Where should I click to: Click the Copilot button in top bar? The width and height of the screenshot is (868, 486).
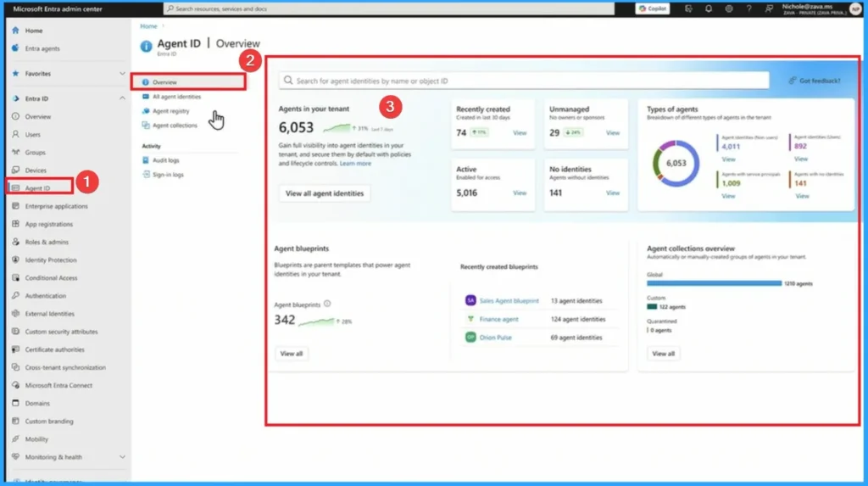pos(652,8)
